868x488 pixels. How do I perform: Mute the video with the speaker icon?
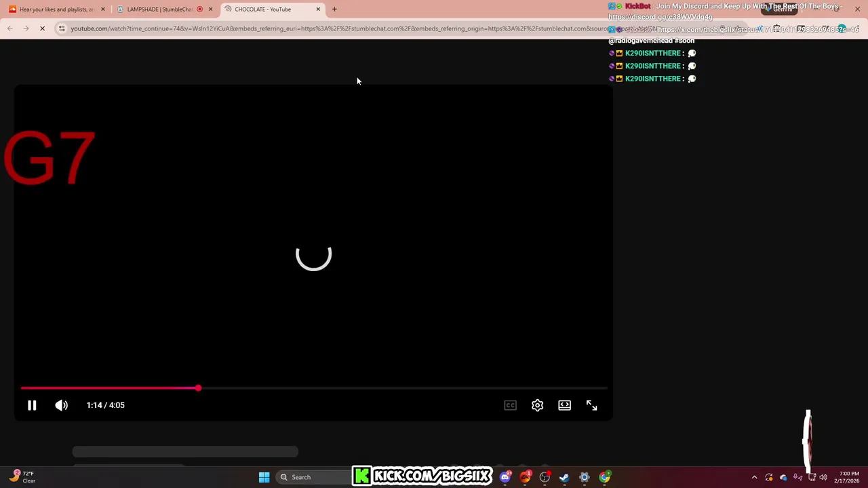click(61, 405)
